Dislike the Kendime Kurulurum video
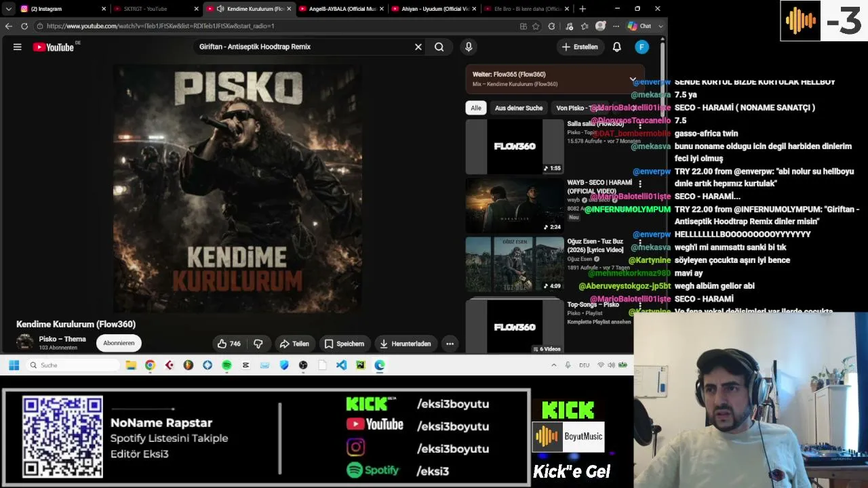868x488 pixels. 258,344
